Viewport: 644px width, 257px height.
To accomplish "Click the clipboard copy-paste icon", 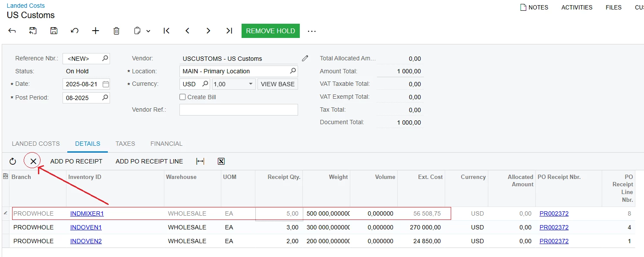I will pos(137,31).
